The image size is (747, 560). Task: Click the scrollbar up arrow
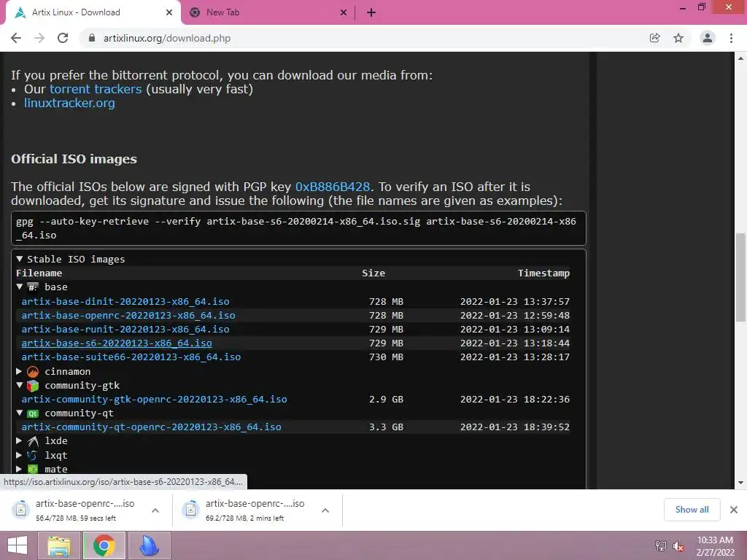tap(740, 58)
